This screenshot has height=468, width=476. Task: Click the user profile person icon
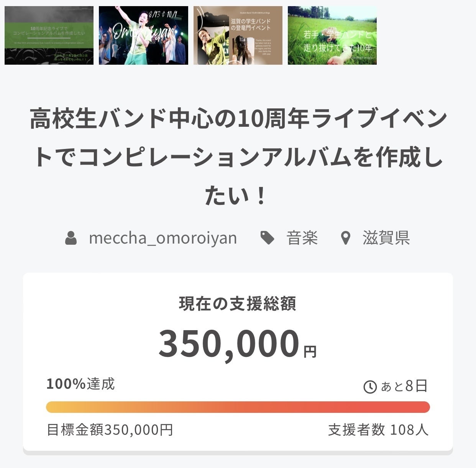[71, 238]
